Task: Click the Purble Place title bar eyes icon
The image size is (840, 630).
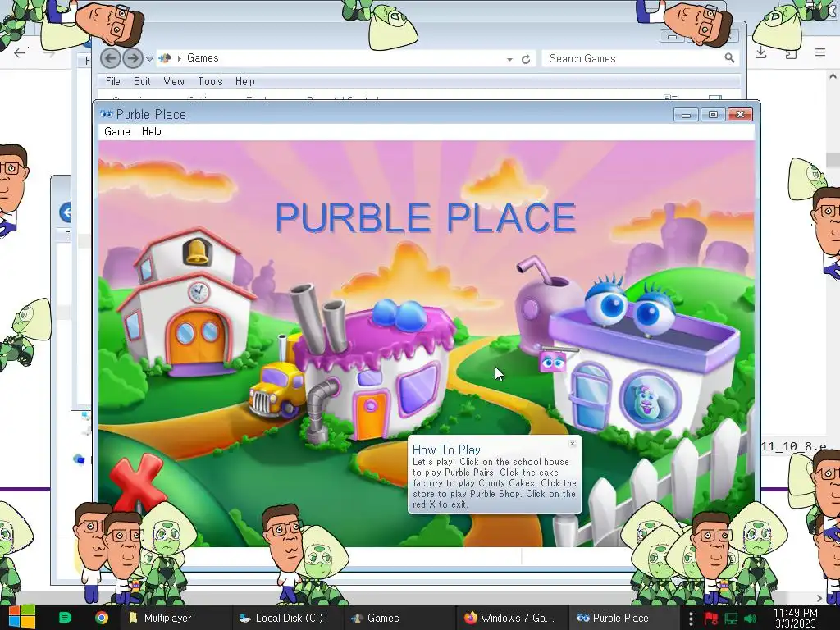Action: pyautogui.click(x=106, y=114)
